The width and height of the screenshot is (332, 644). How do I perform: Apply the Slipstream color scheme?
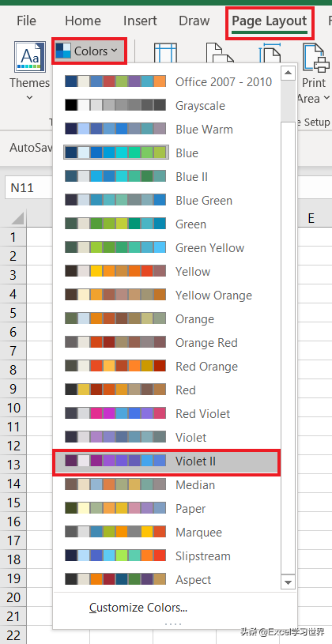(167, 556)
